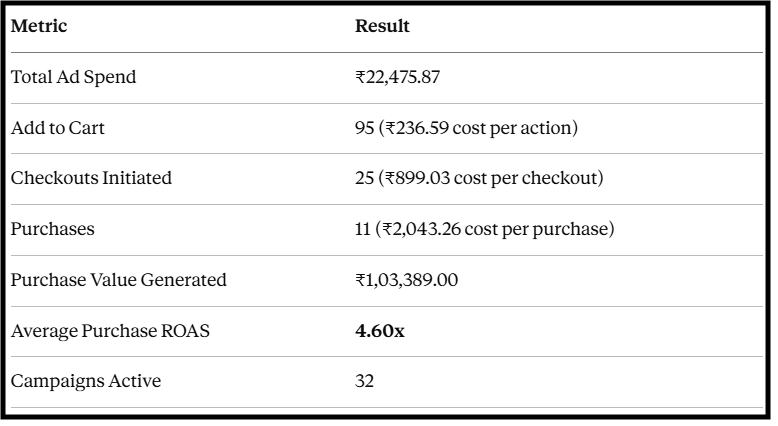Click the Metric column header
The width and height of the screenshot is (778, 426).
pos(39,26)
